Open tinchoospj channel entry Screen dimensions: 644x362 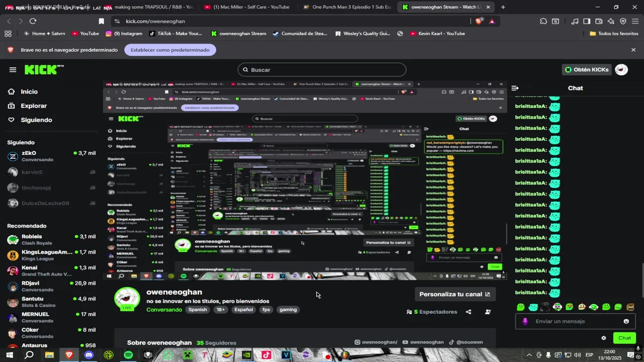[x=51, y=188]
